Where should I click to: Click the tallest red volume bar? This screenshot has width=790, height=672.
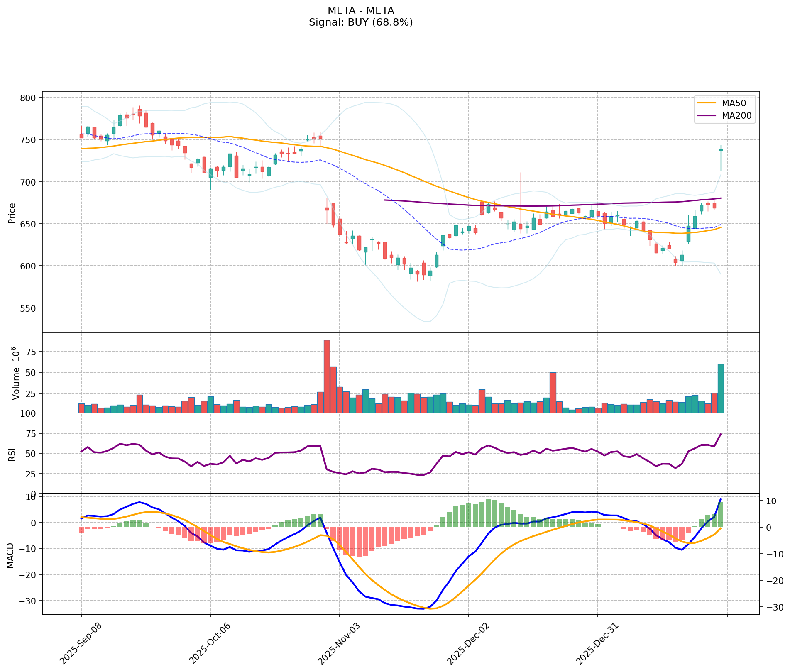tap(327, 376)
